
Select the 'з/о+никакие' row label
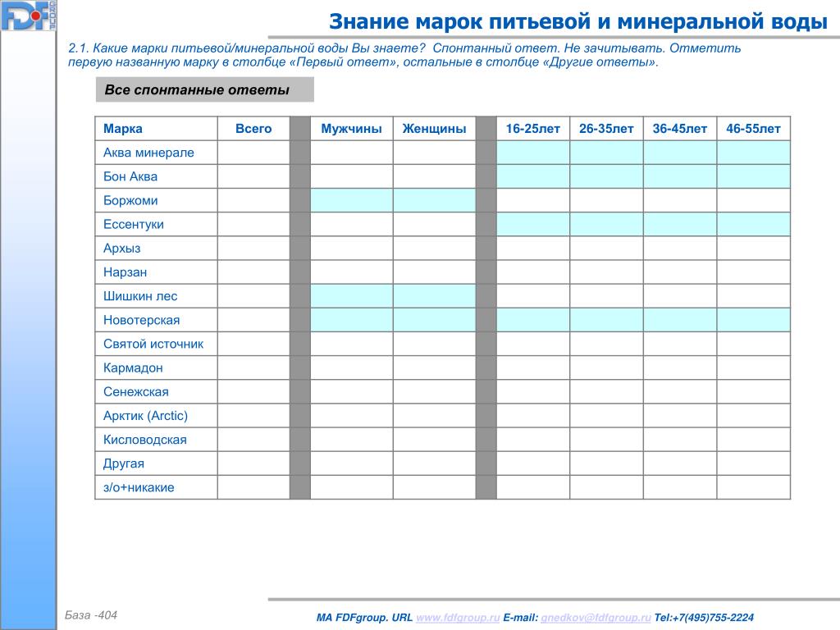138,487
